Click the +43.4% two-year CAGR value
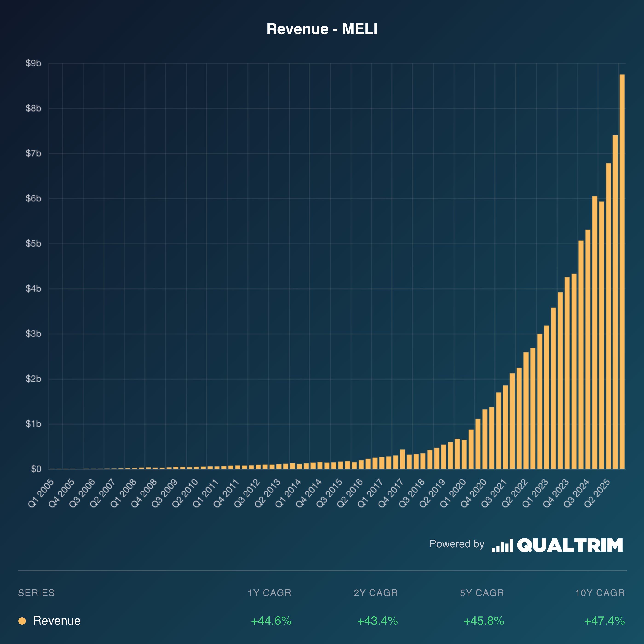 coord(377,621)
